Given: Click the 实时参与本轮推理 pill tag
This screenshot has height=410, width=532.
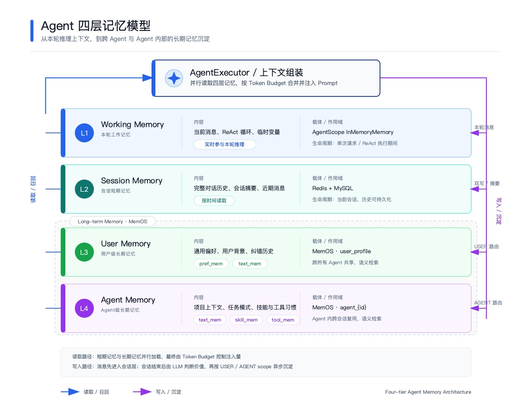Looking at the screenshot, I should (x=225, y=144).
